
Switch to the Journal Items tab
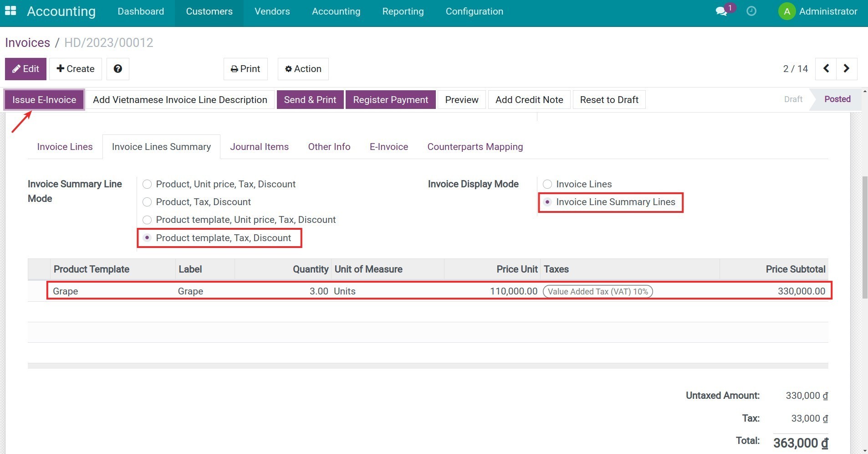tap(259, 146)
